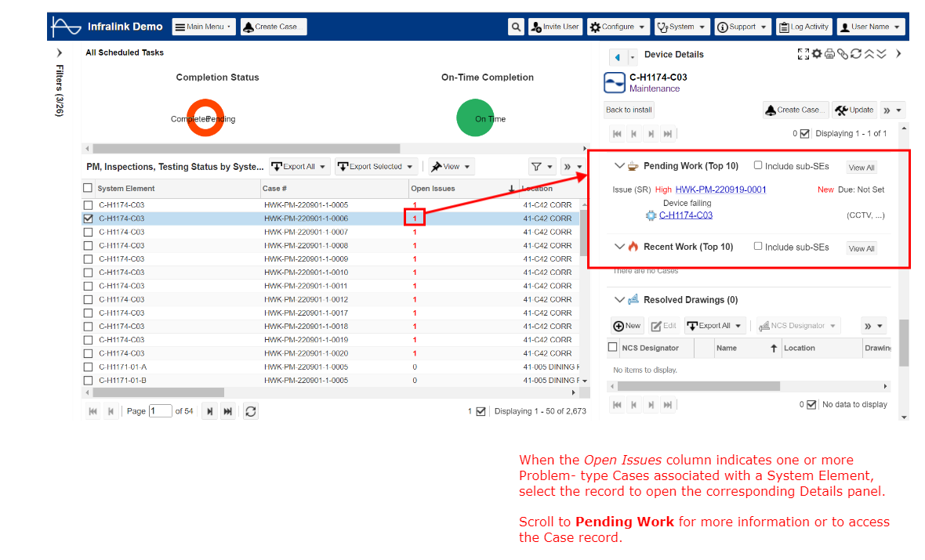This screenshot has height=560, width=925.
Task: Click the Resolved Drawings section icon
Action: tap(633, 299)
